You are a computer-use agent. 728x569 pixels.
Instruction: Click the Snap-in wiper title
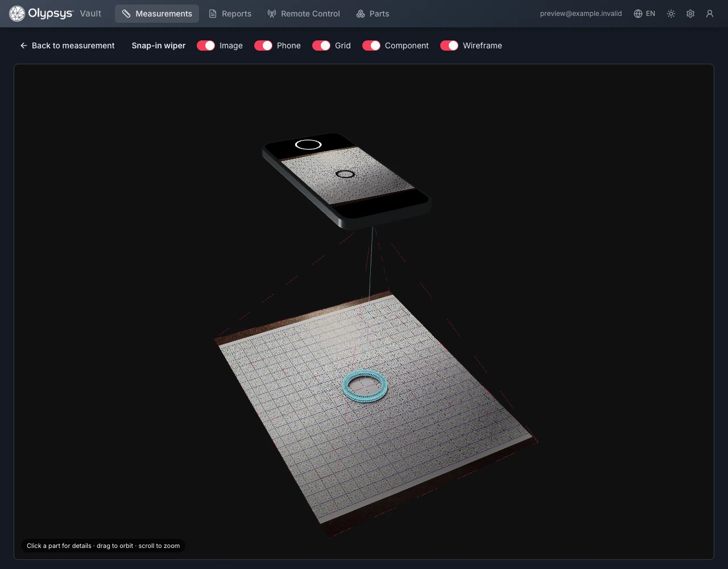pyautogui.click(x=159, y=46)
